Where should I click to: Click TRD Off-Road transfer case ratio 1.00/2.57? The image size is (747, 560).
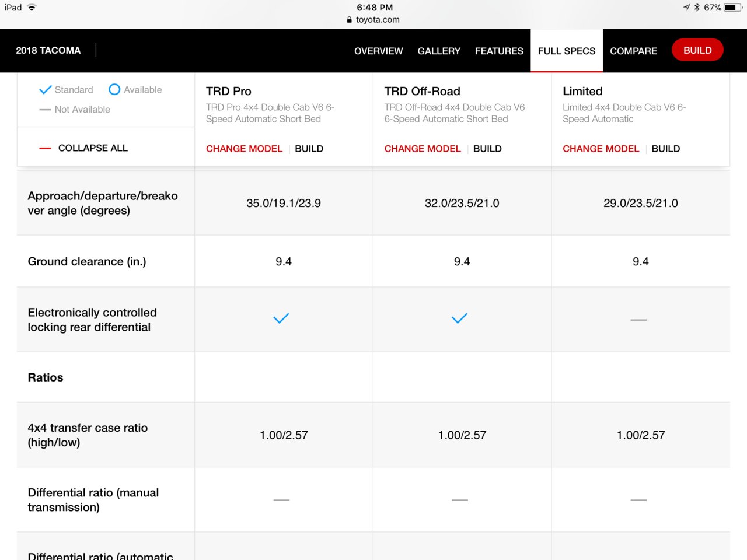click(462, 435)
